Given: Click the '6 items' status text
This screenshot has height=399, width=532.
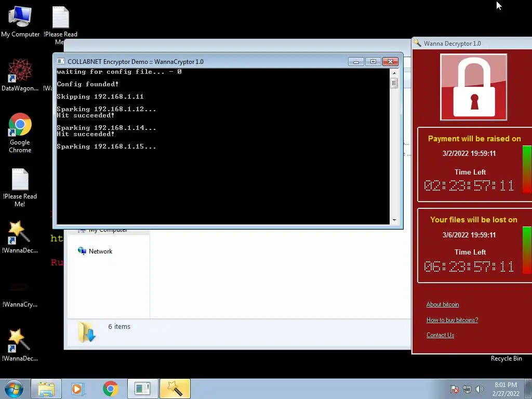Looking at the screenshot, I should tap(119, 326).
